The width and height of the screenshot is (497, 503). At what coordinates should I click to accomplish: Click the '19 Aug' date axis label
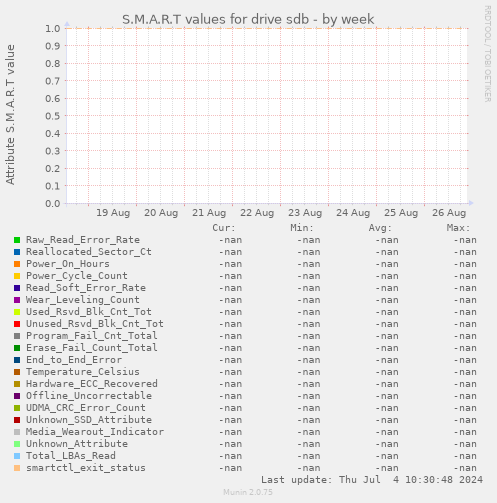point(113,213)
